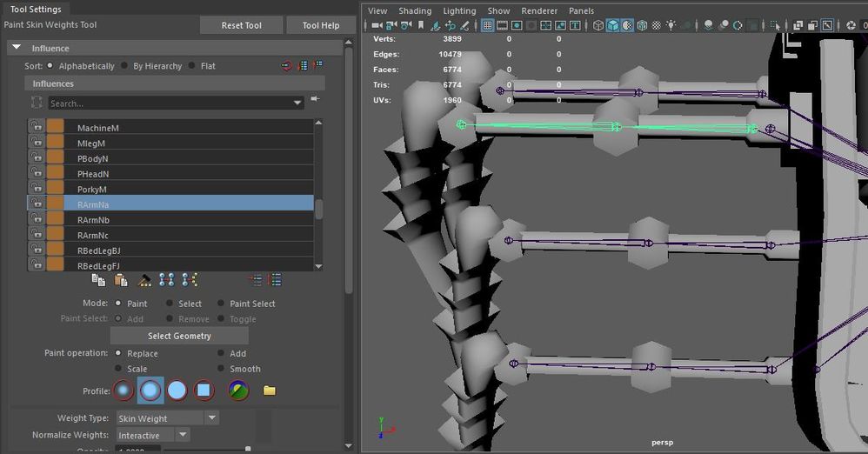Select the soft brush profile

(x=150, y=391)
